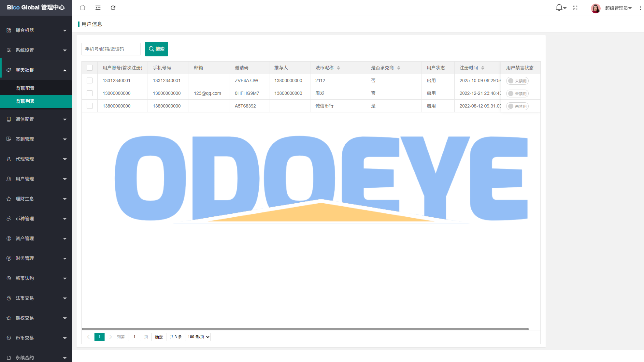The height and width of the screenshot is (362, 644).
Task: Focus the 手机号/邮箱/邀请码 search field
Action: [x=111, y=49]
